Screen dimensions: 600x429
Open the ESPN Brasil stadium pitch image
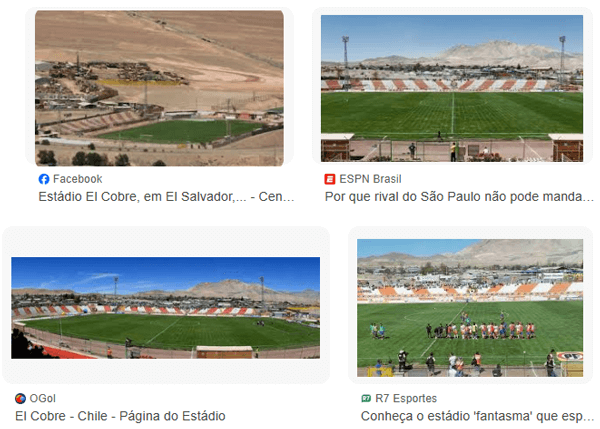pos(452,88)
